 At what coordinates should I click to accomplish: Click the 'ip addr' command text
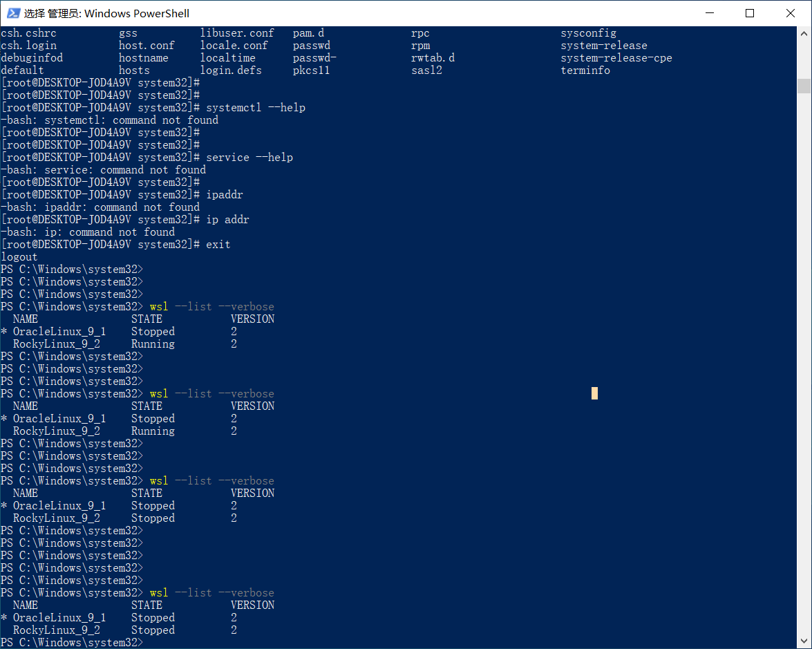pyautogui.click(x=227, y=220)
